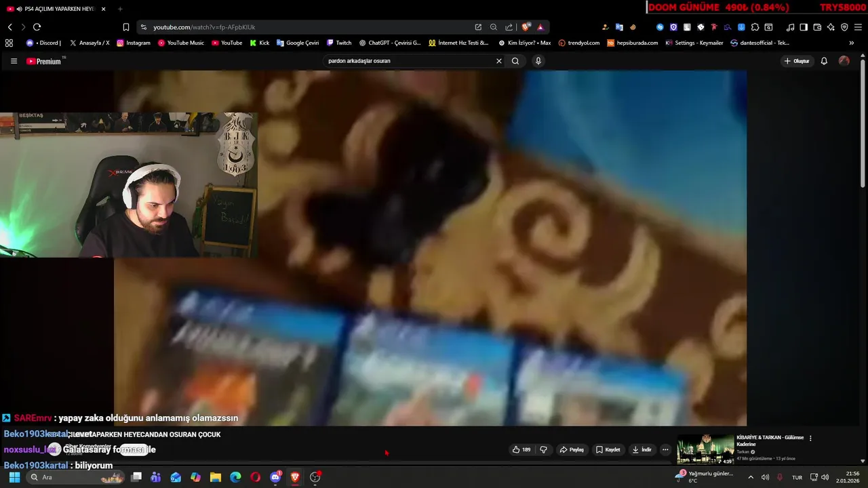
Task: Save the video with Kaydet
Action: [x=608, y=449]
